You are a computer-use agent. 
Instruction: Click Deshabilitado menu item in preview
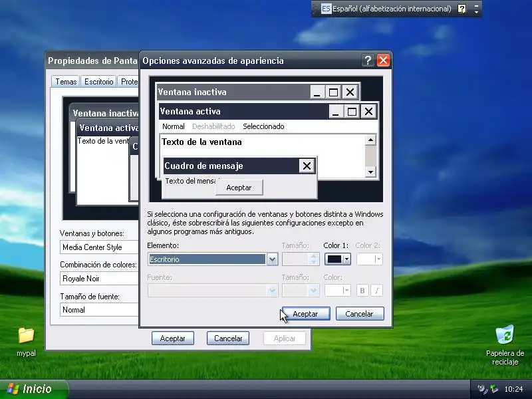(x=213, y=126)
